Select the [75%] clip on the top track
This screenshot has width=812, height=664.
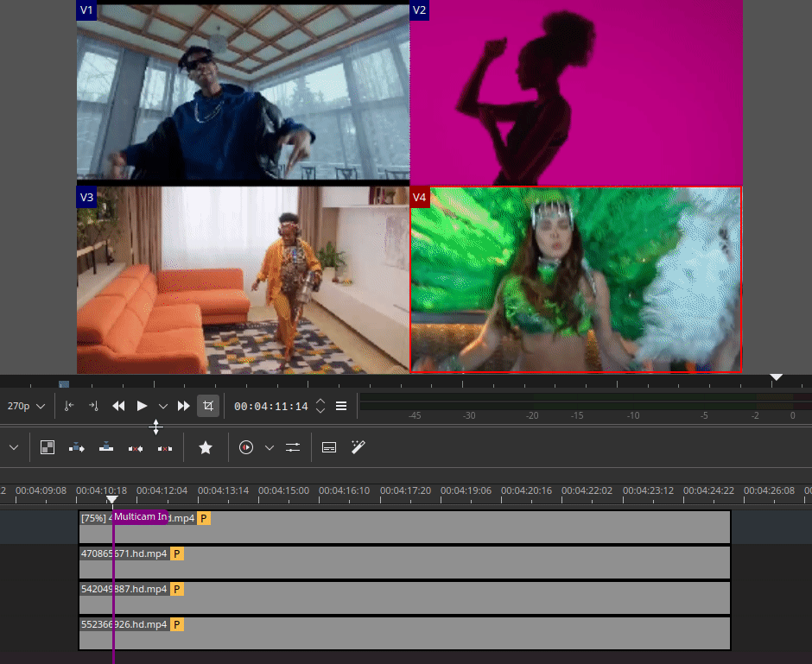[404, 528]
